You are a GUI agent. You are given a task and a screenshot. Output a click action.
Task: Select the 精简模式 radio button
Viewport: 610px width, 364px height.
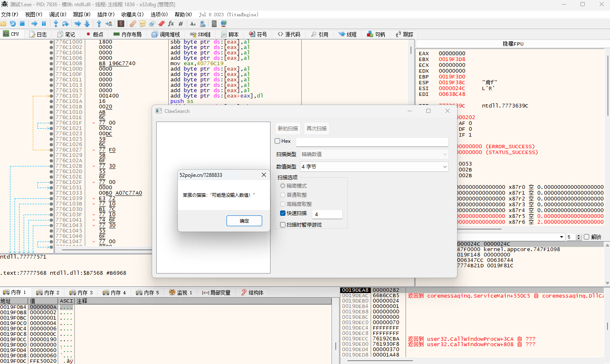click(x=283, y=186)
